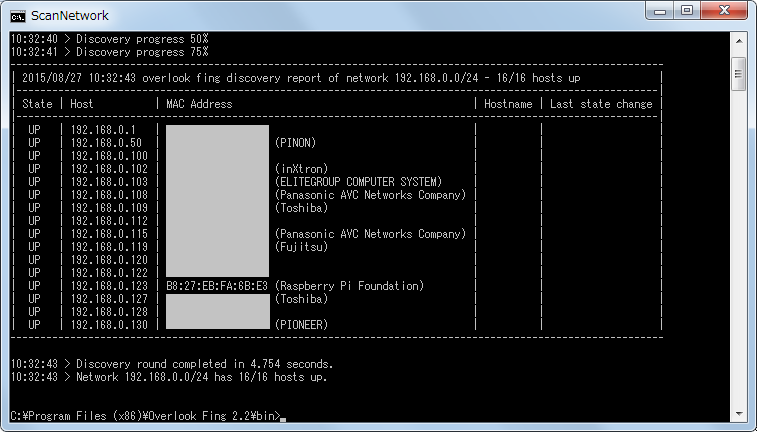This screenshot has width=757, height=432.
Task: Click the ScanNetwork console icon in title bar
Action: [x=17, y=16]
